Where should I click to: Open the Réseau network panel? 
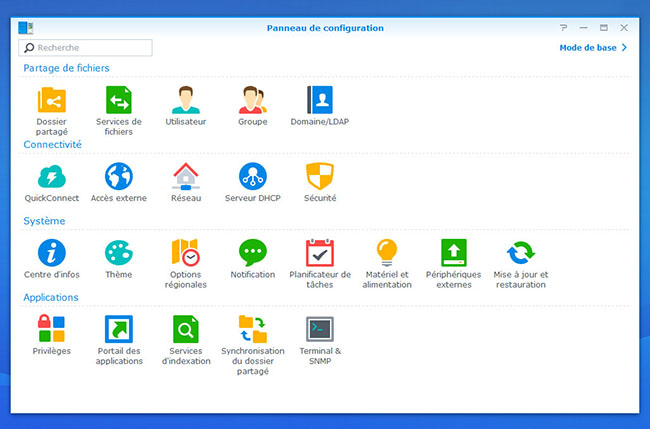tap(185, 177)
